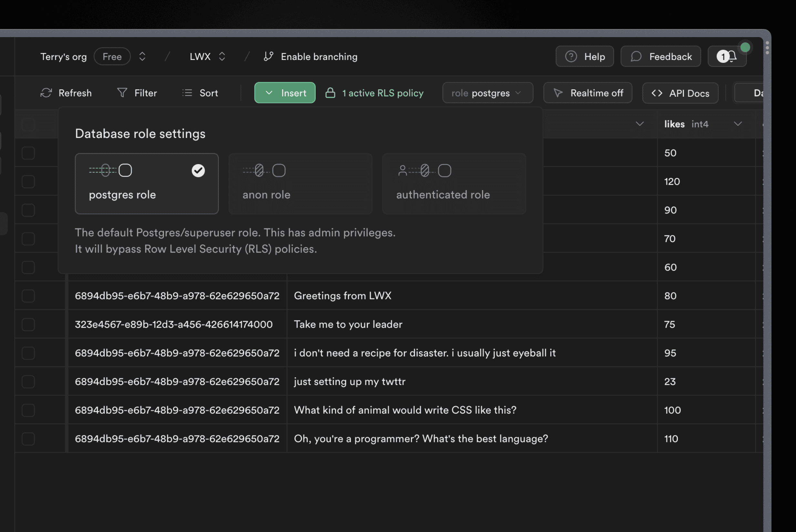Image resolution: width=796 pixels, height=532 pixels.
Task: Open the LWX project switcher chevron
Action: pyautogui.click(x=222, y=56)
